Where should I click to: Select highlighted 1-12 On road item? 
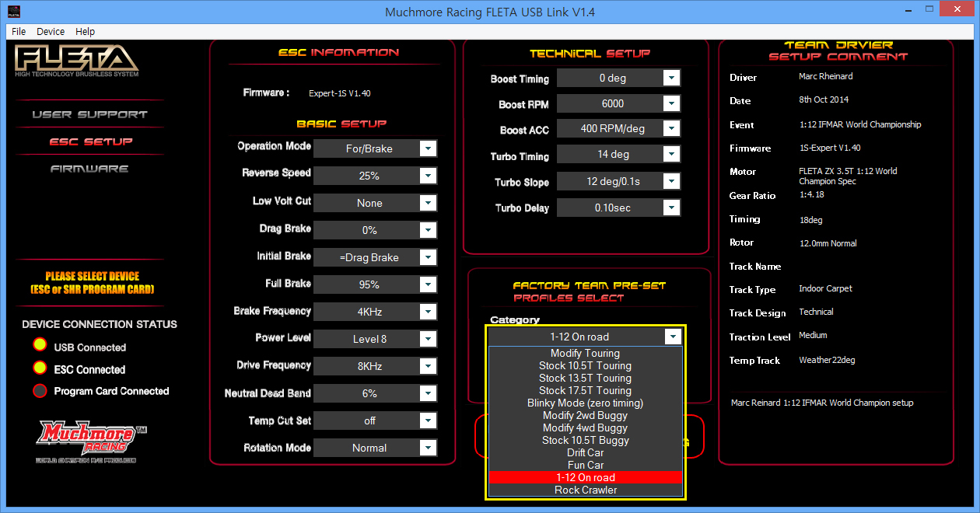tap(586, 477)
